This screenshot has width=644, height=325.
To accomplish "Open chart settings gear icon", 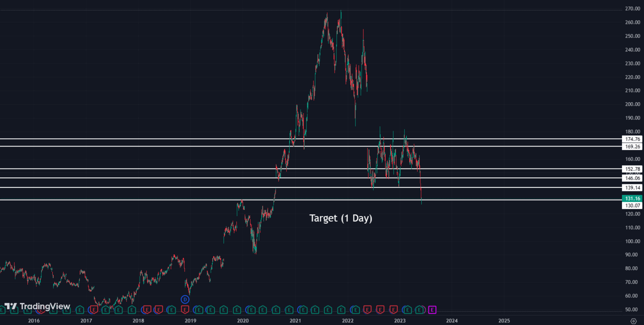I will 633,321.
